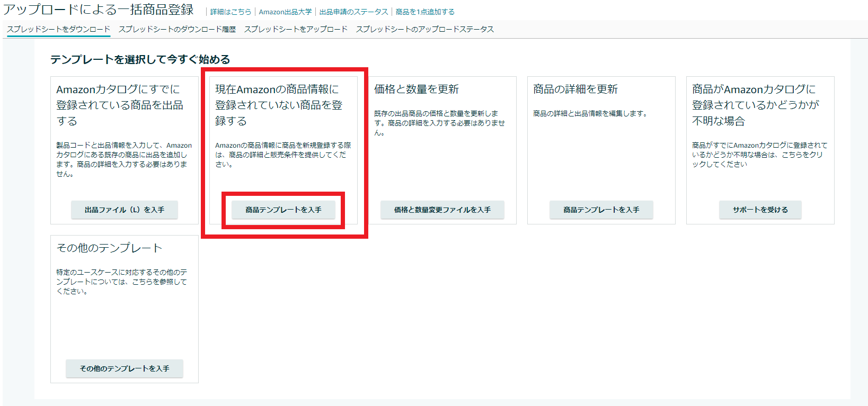This screenshot has width=868, height=406.
Task: Select the 現在Amazonの商品情報に登録されていない商品を登録する heading
Action: coord(279,105)
